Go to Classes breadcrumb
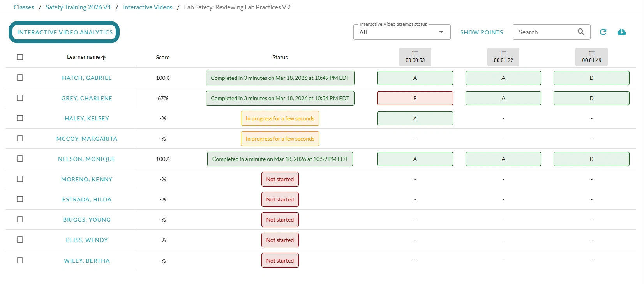 coord(24,7)
